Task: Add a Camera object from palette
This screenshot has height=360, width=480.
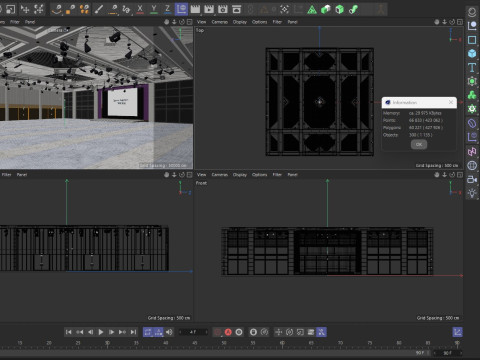Action: pyautogui.click(x=472, y=179)
